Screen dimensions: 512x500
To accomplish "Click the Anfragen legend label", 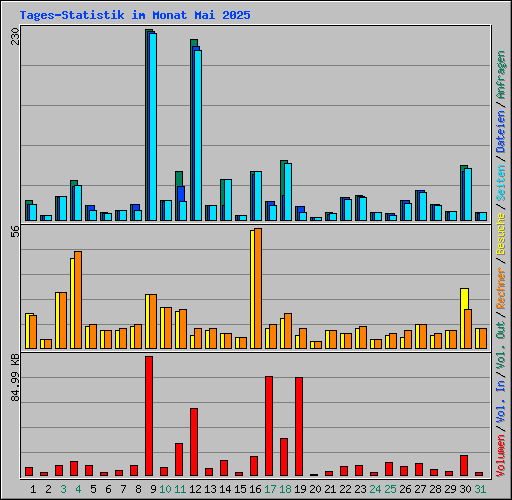I will [501, 75].
